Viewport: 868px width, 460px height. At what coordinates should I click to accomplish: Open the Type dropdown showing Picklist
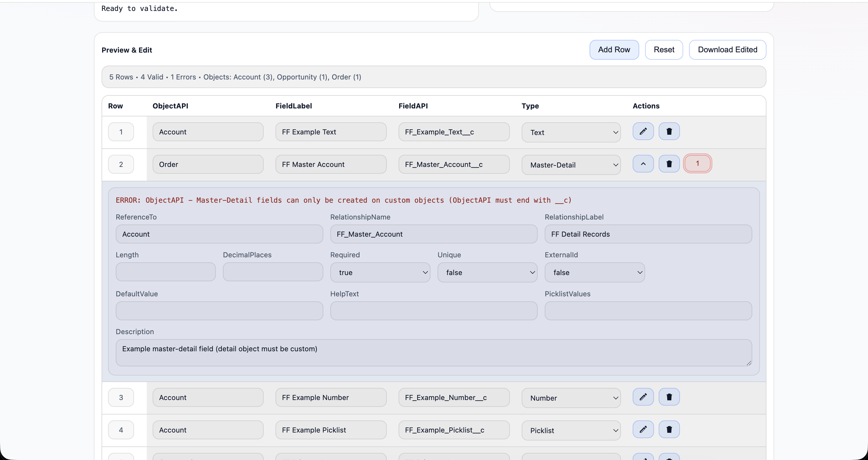571,430
